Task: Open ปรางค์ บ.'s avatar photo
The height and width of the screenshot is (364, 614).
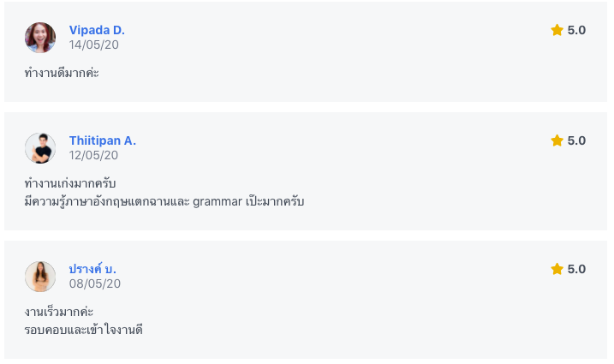Action: 40,277
